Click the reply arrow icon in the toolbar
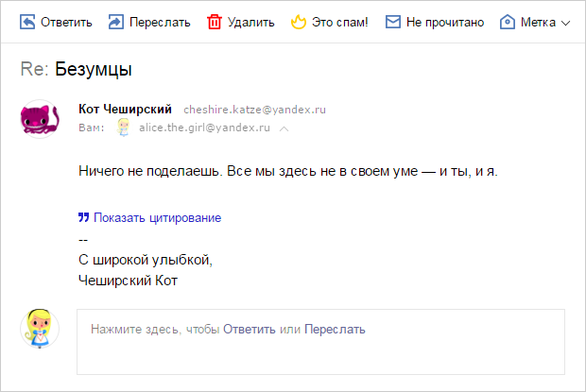Image resolution: width=586 pixels, height=392 pixels. point(26,22)
